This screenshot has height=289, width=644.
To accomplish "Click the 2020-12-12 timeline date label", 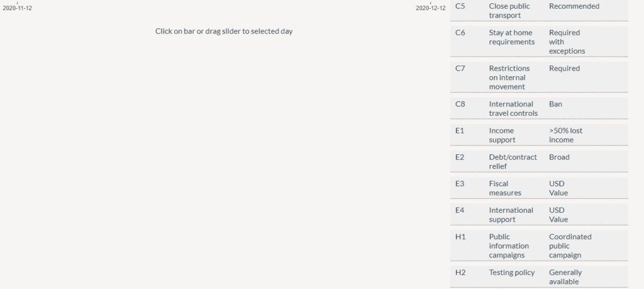I will point(430,8).
